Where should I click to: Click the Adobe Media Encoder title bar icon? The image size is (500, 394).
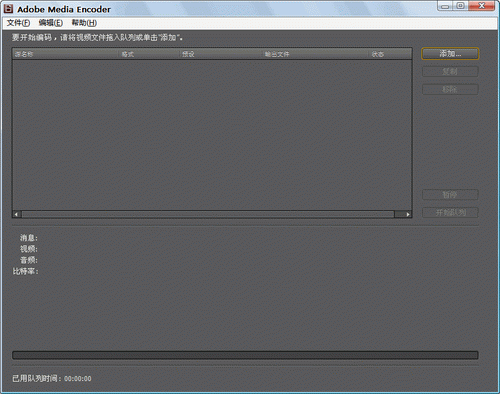[x=8, y=9]
